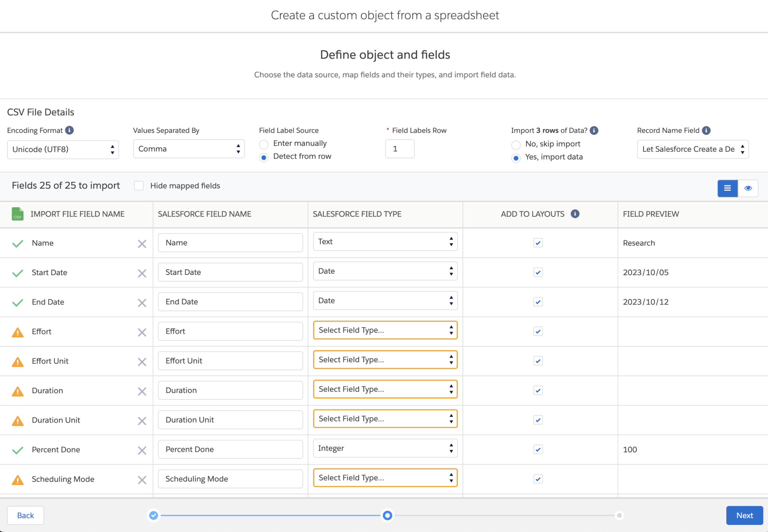
Task: Enable Hide mapped fields
Action: (x=139, y=186)
